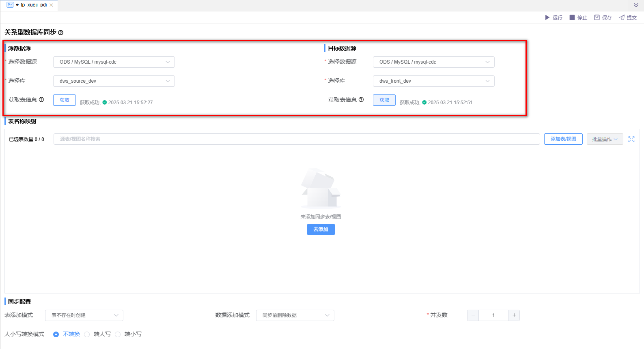Select the 不转换 radio option
The width and height of the screenshot is (644, 349).
coord(56,334)
